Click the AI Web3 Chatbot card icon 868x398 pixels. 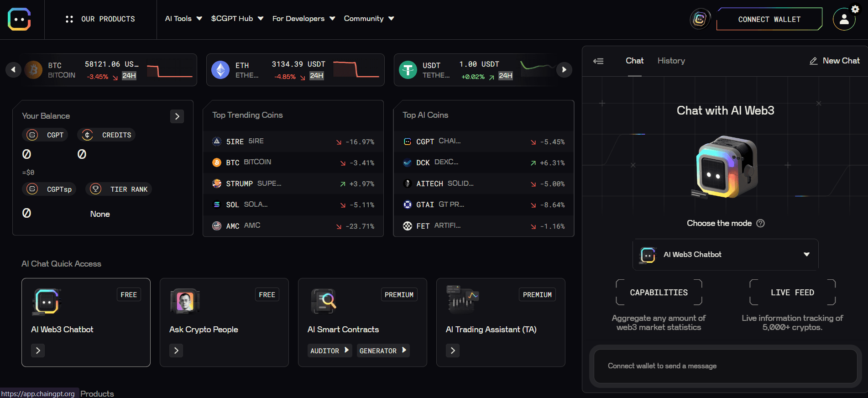[47, 301]
